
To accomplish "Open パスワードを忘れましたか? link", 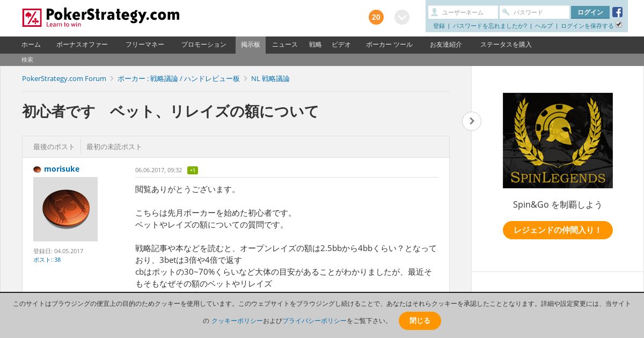I will point(490,26).
